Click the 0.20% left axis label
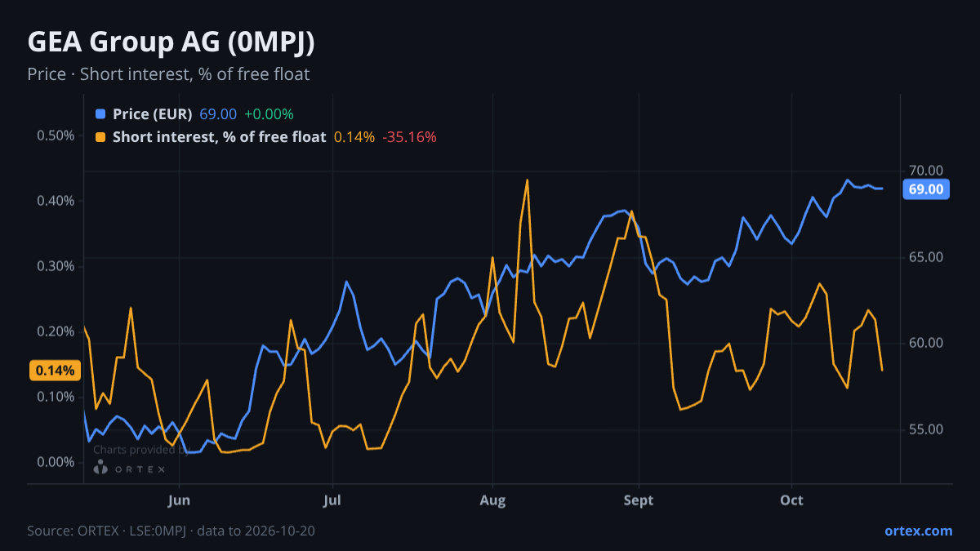This screenshot has width=980, height=551. pyautogui.click(x=56, y=331)
